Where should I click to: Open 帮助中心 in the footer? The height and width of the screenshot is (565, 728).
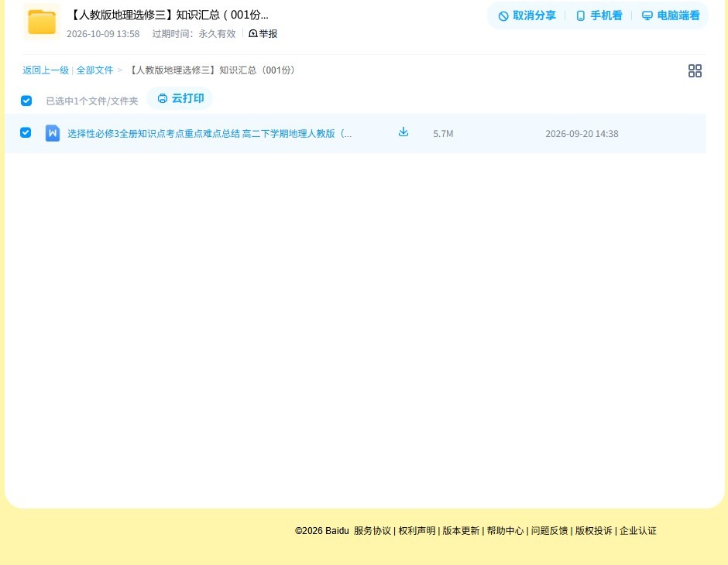[505, 531]
